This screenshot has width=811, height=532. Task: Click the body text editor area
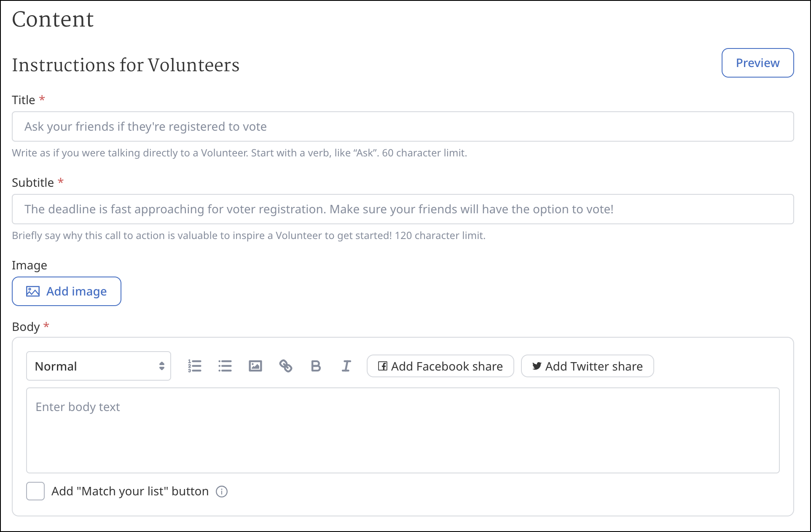coord(403,430)
